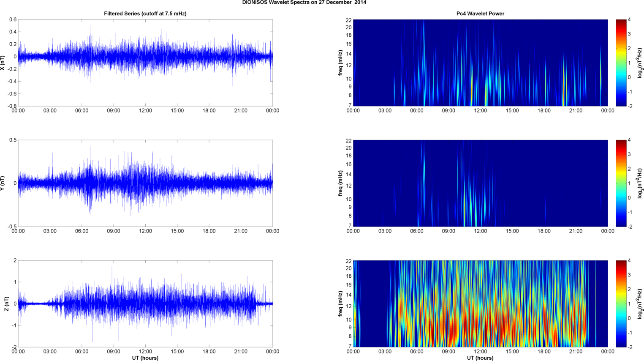
Task: Select the X (nT) axis label
Action: (3, 63)
